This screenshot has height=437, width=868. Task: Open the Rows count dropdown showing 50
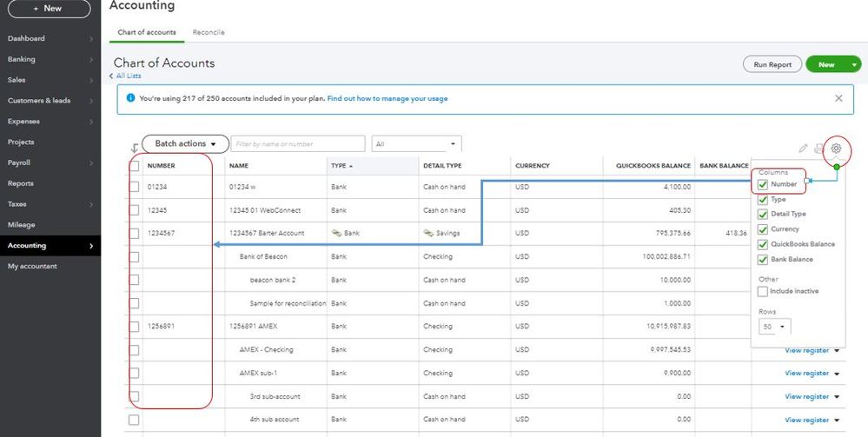pos(774,327)
